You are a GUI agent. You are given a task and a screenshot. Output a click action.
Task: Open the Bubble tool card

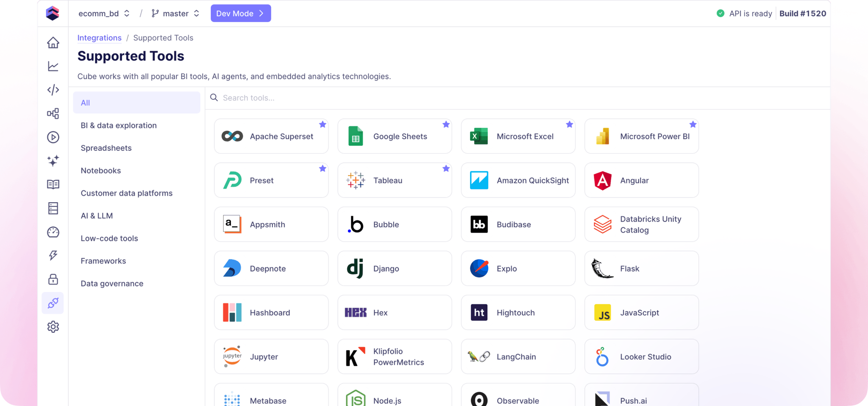tap(395, 224)
